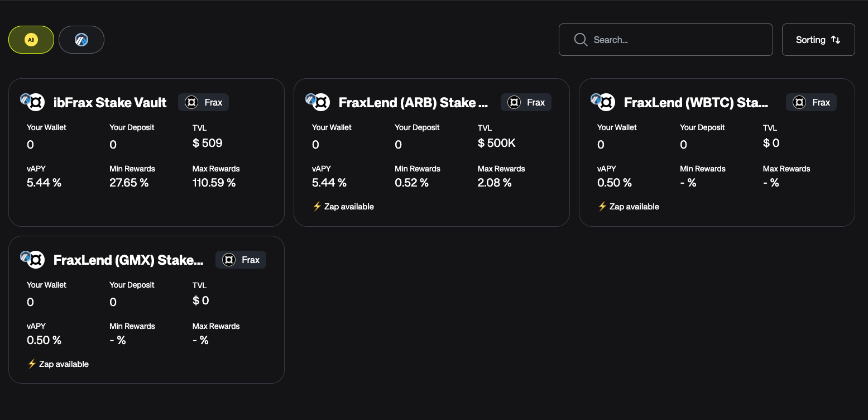Click the search magnifier icon
This screenshot has height=420, width=868.
click(581, 40)
